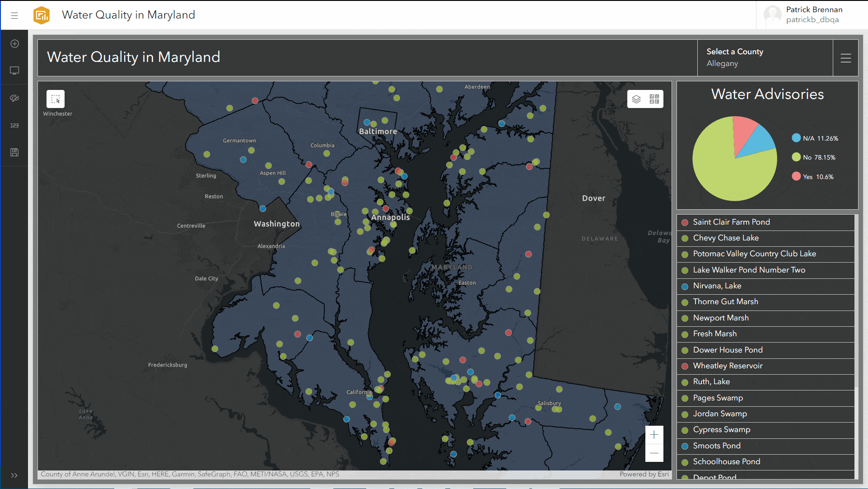Expand the header side panel menu button
Viewport: 868px width, 489px height.
coord(845,58)
